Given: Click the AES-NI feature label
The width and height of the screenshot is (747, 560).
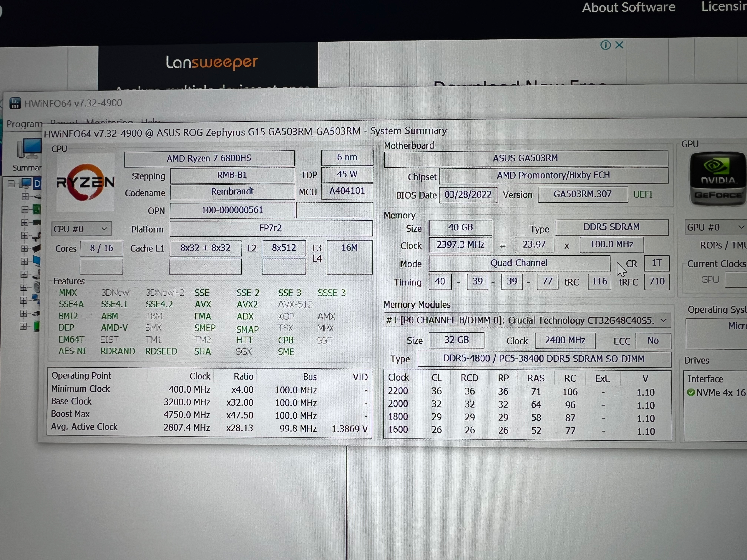Looking at the screenshot, I should pos(72,351).
